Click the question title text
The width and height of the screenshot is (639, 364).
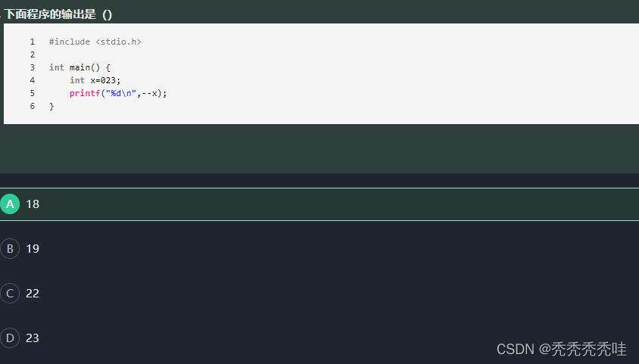(x=58, y=14)
